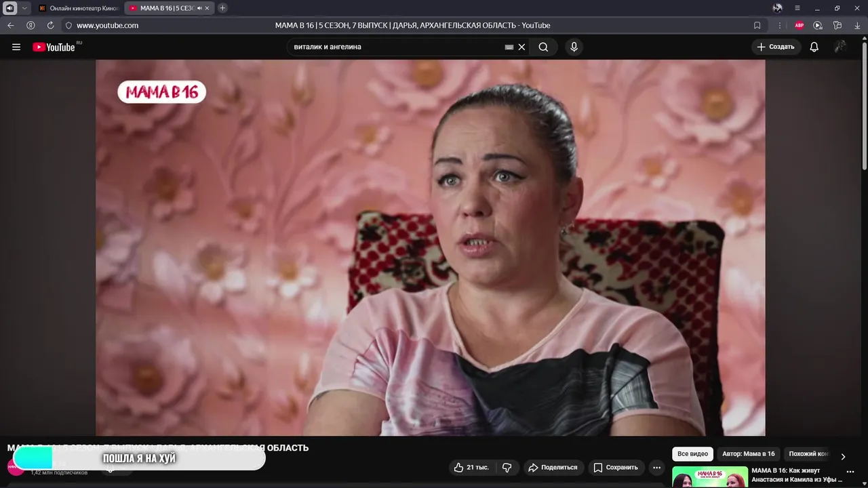Open options menu for recommended video
The image size is (868, 488).
tap(850, 472)
